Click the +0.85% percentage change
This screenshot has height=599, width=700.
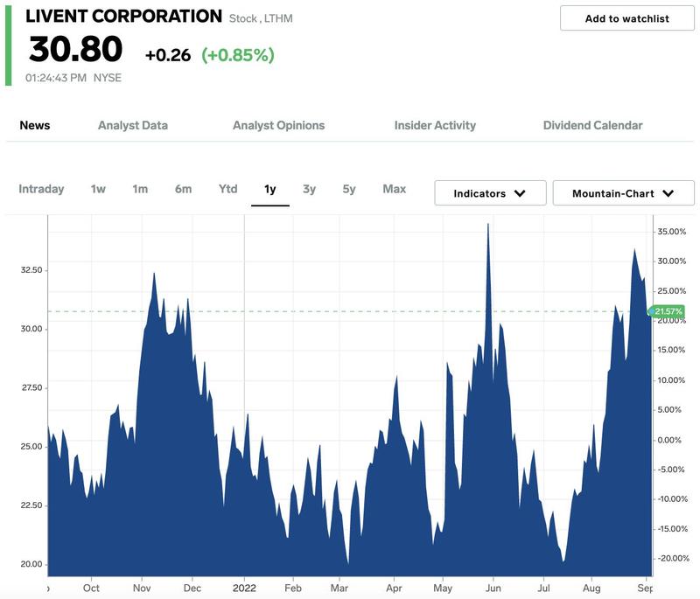point(238,55)
